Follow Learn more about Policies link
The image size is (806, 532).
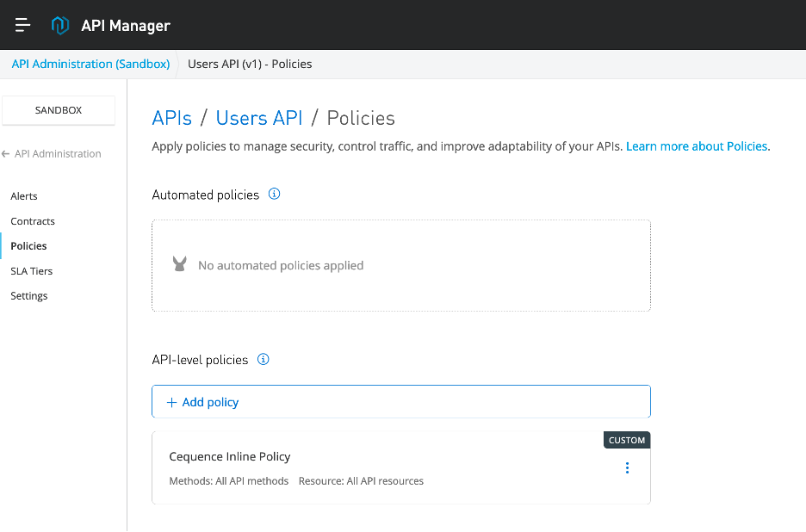click(697, 146)
